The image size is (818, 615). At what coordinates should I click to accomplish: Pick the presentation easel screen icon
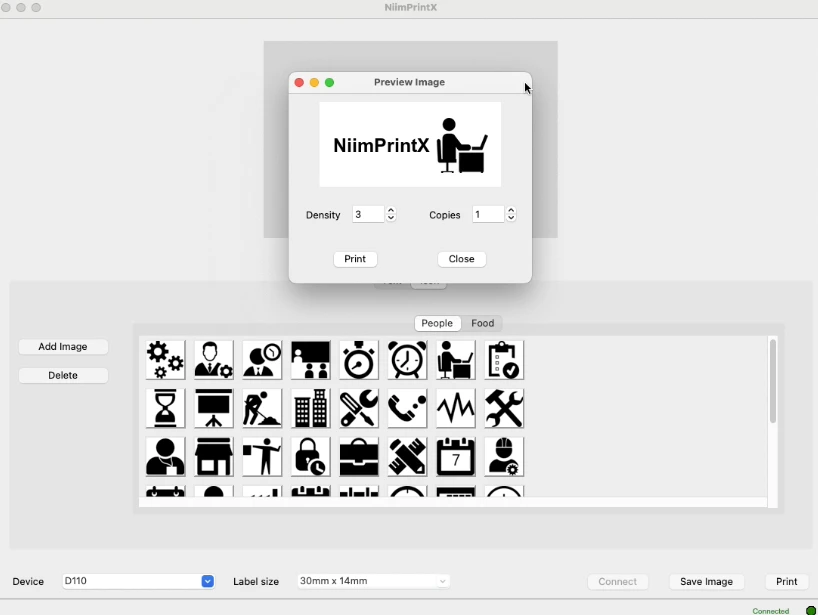coord(214,408)
